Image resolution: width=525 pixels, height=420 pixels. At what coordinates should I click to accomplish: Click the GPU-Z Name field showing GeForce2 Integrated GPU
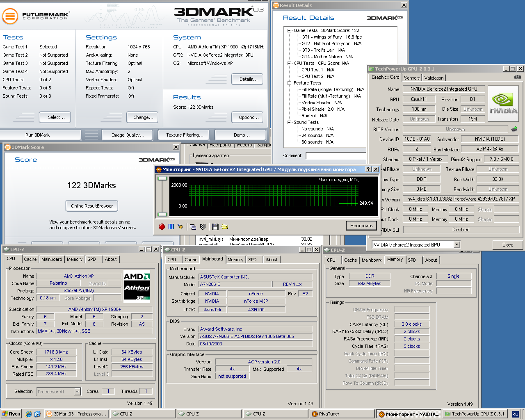[x=444, y=89]
